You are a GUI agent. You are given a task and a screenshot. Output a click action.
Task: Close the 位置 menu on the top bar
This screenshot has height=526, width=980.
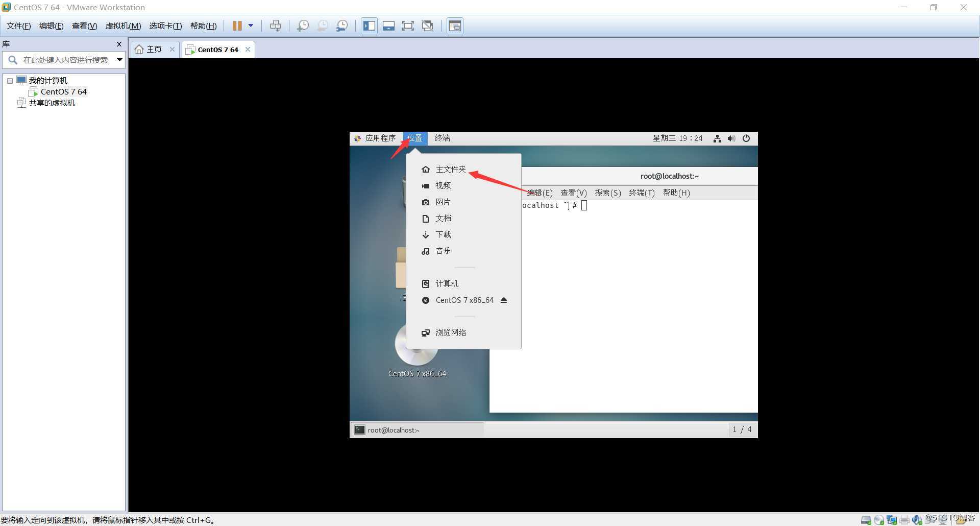(414, 138)
